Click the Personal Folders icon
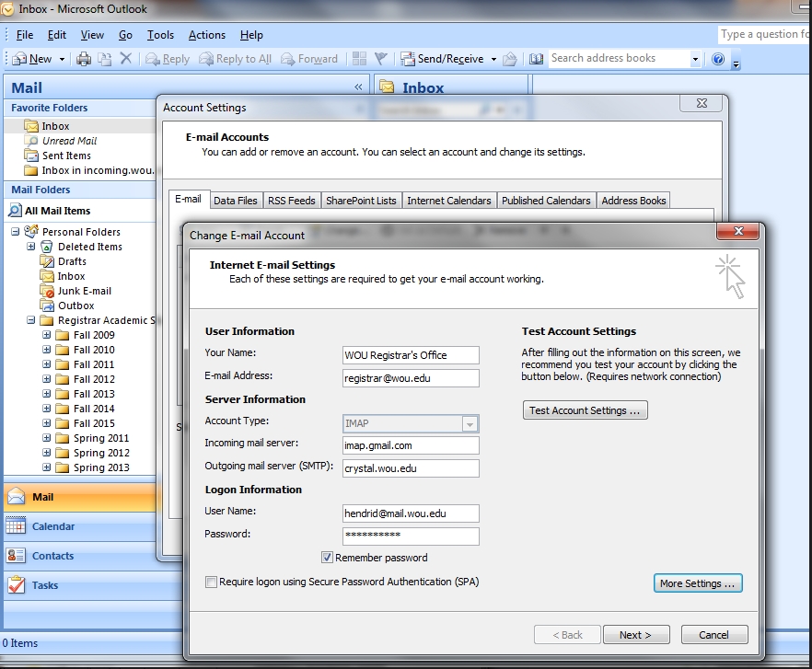812x669 pixels. tap(31, 232)
